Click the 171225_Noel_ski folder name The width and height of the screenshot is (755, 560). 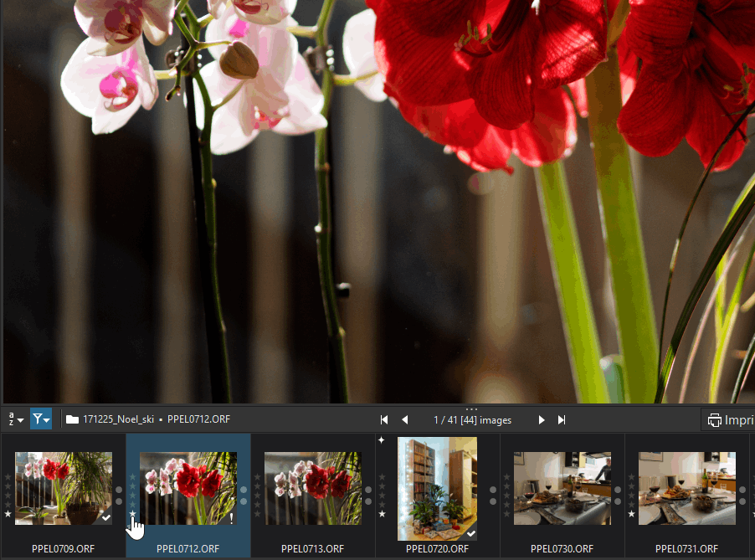119,419
